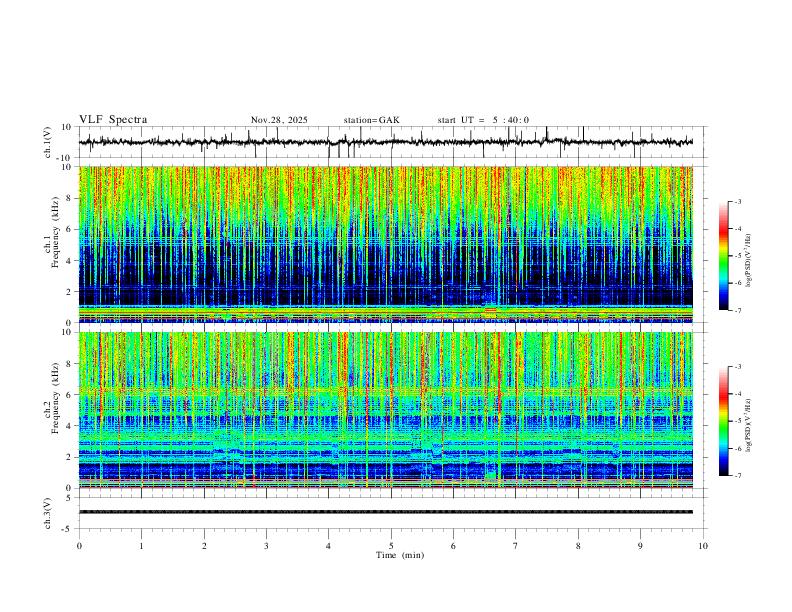Click the time axis tick label "7"
The image size is (792, 612).
(516, 546)
